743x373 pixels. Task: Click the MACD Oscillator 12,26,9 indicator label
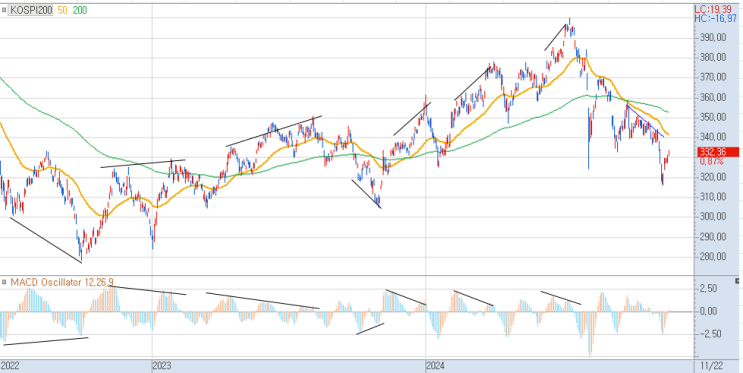click(62, 282)
